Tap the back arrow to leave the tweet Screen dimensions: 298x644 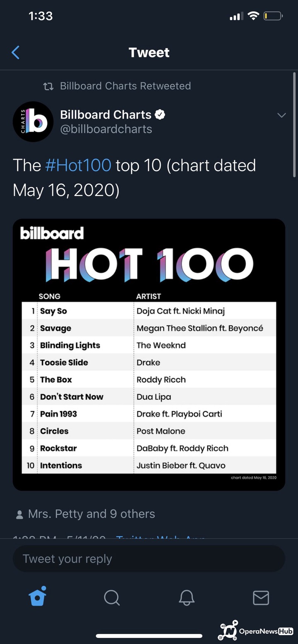16,52
